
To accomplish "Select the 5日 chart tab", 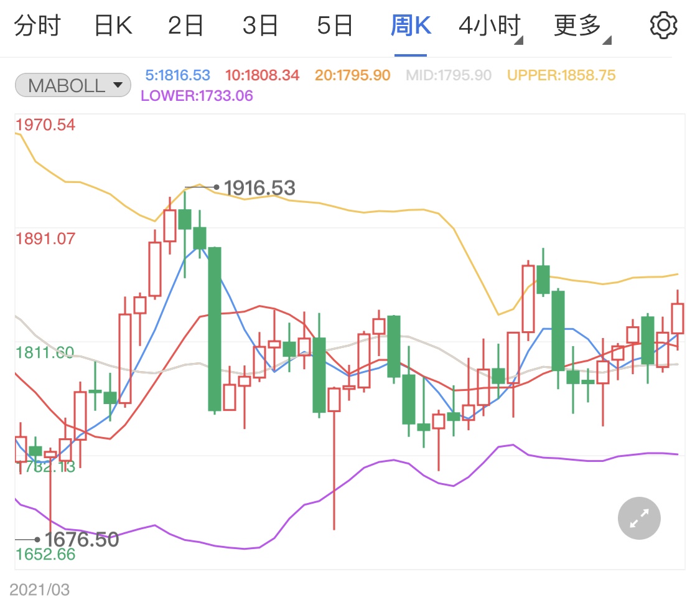I will [335, 26].
